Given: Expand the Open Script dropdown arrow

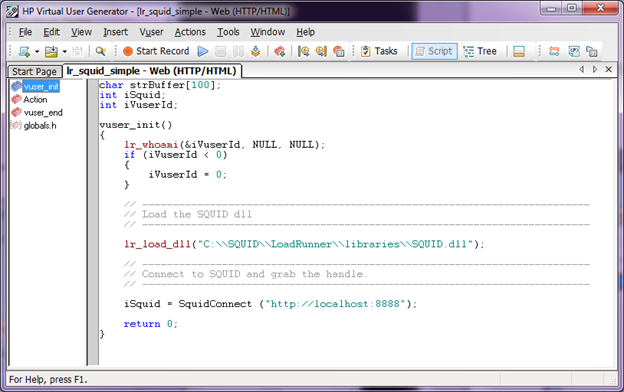Looking at the screenshot, I should pos(64,51).
